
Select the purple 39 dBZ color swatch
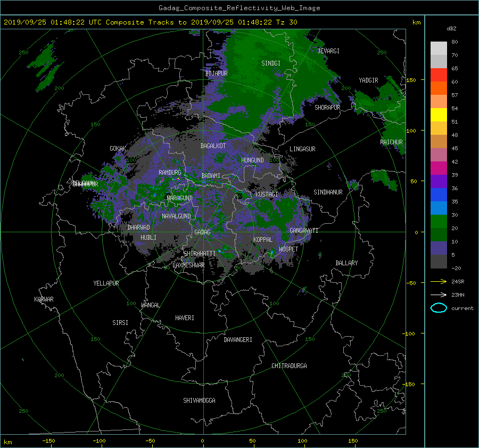pos(439,181)
